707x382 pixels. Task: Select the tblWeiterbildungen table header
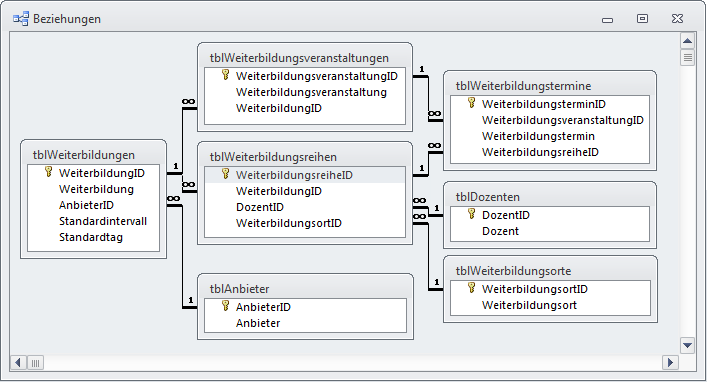coord(84,155)
